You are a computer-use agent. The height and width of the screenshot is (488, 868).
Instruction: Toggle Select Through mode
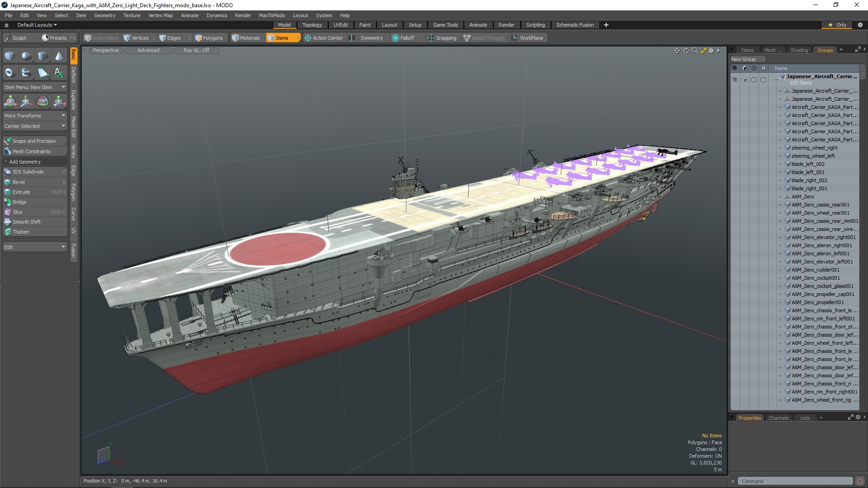tap(484, 38)
